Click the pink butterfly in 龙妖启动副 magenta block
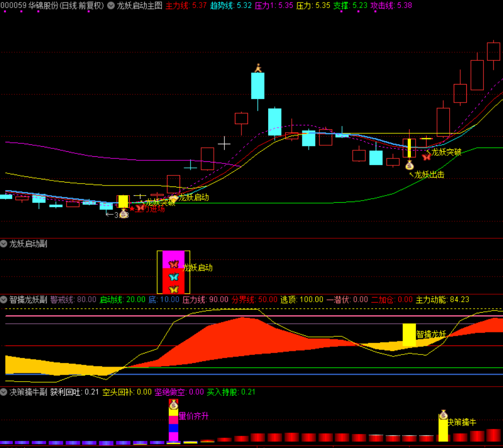Viewport: 503px width, 448px height. [174, 264]
